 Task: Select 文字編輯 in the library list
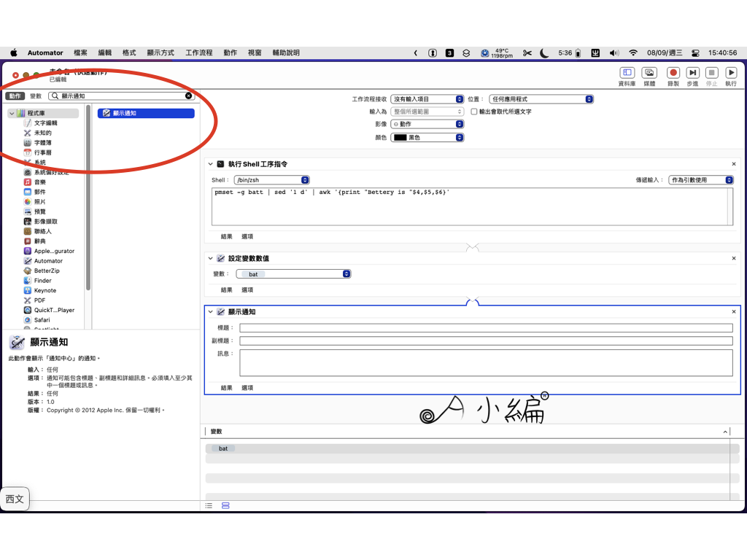pyautogui.click(x=45, y=122)
